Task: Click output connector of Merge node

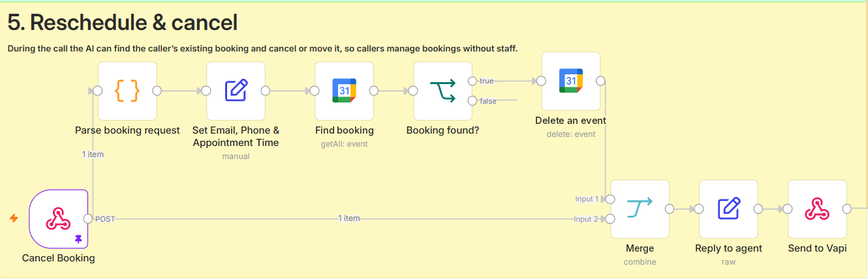Action: tap(670, 209)
